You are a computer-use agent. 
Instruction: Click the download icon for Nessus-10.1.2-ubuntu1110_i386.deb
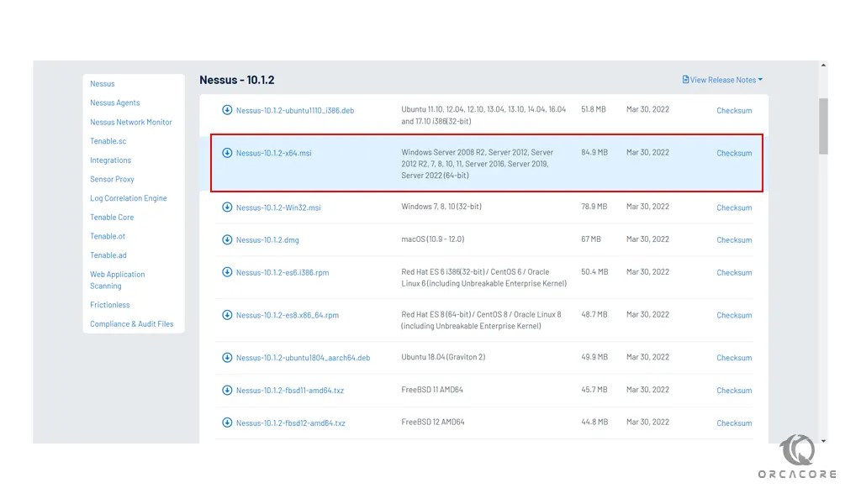click(227, 110)
